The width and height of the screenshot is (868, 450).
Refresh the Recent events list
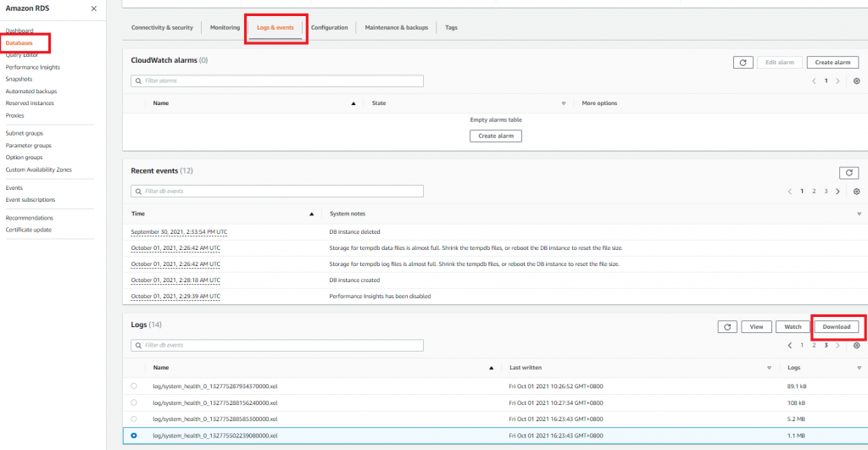click(849, 173)
